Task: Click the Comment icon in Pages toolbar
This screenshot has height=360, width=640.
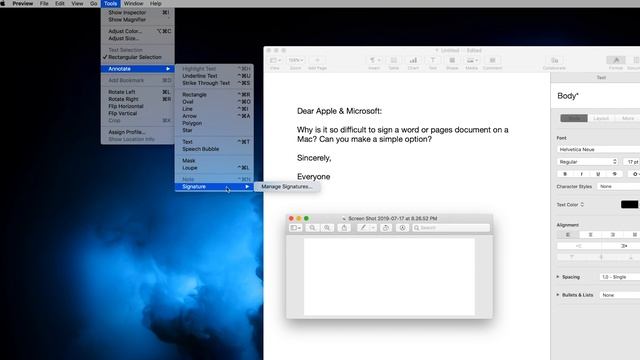Action: 492,60
